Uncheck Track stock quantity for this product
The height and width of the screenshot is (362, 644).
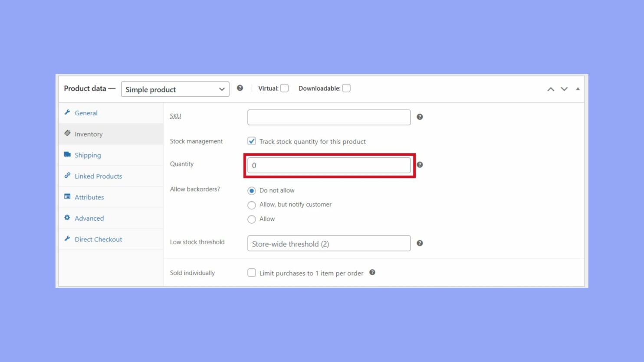tap(252, 141)
